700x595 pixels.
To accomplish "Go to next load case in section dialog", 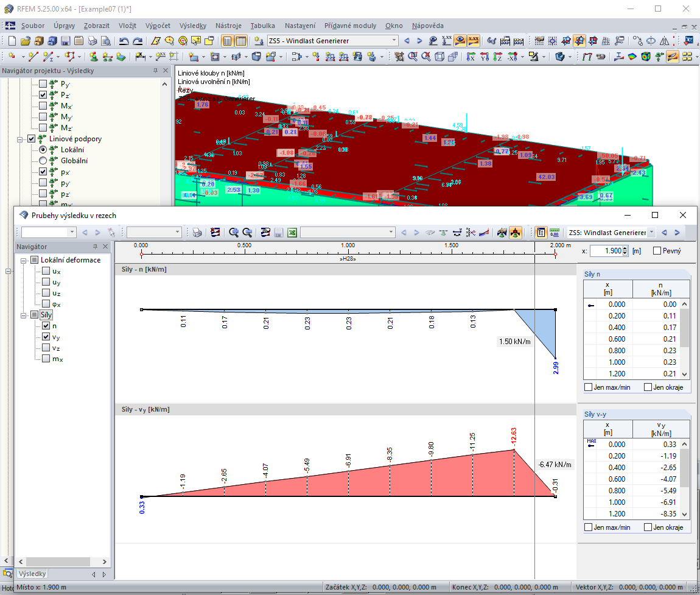I will point(677,232).
